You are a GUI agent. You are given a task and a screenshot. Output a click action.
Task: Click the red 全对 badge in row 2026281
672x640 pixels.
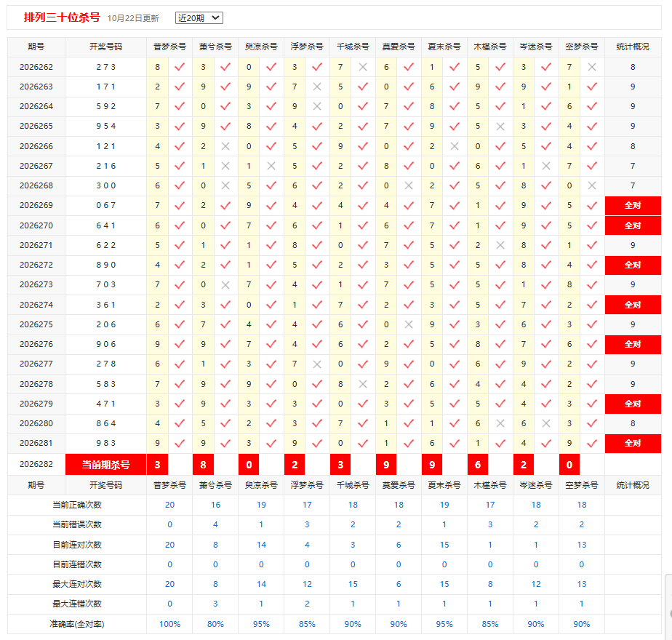click(x=633, y=443)
